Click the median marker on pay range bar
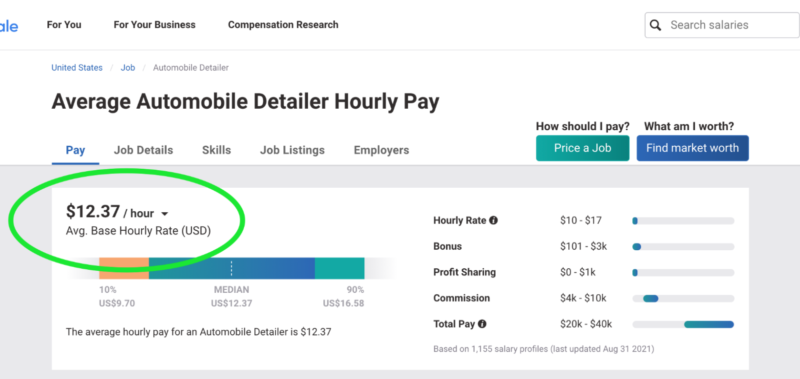Image resolution: width=800 pixels, height=379 pixels. coord(231,268)
